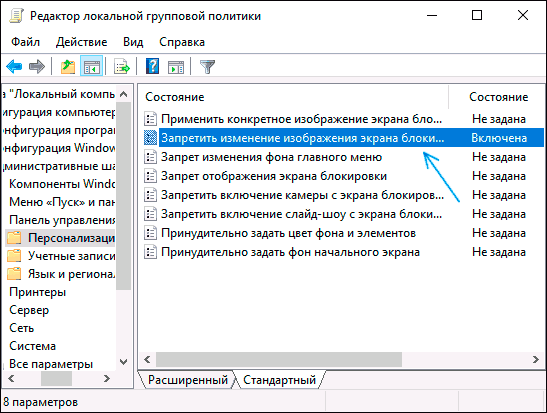This screenshot has height=413, width=547.
Task: Click the icon beside Запретить включение камеры
Action: [150, 195]
